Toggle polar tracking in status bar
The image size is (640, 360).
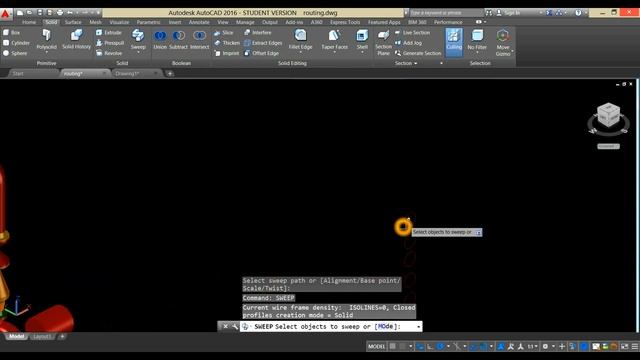click(x=440, y=347)
